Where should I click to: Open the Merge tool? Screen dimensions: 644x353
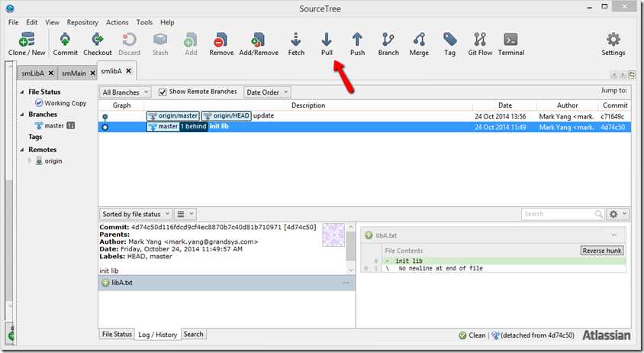pyautogui.click(x=419, y=44)
